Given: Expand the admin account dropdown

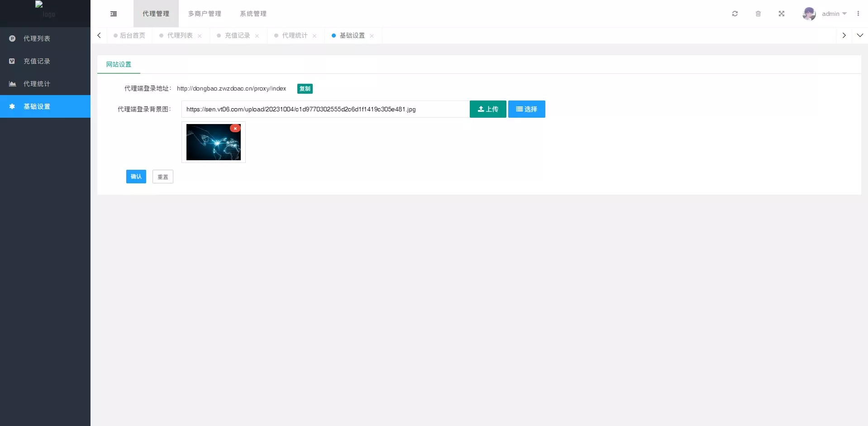Looking at the screenshot, I should tap(834, 14).
